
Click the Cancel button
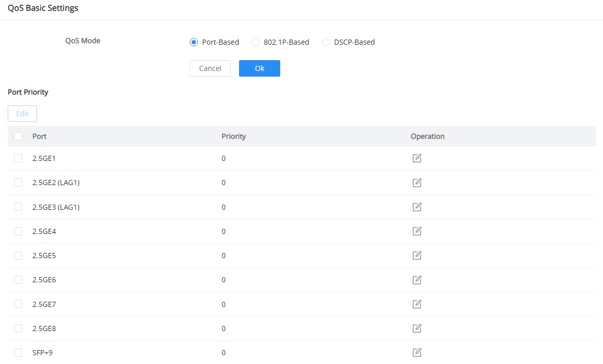click(210, 68)
